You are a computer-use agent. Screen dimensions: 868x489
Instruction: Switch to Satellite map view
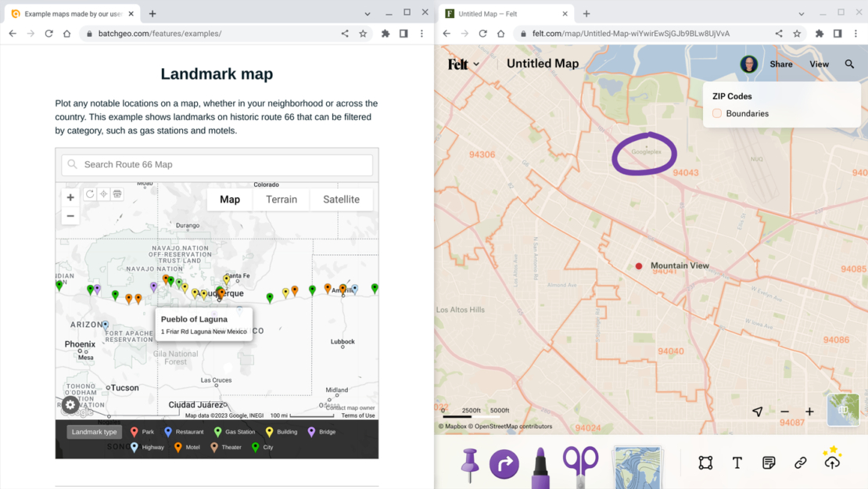click(341, 199)
